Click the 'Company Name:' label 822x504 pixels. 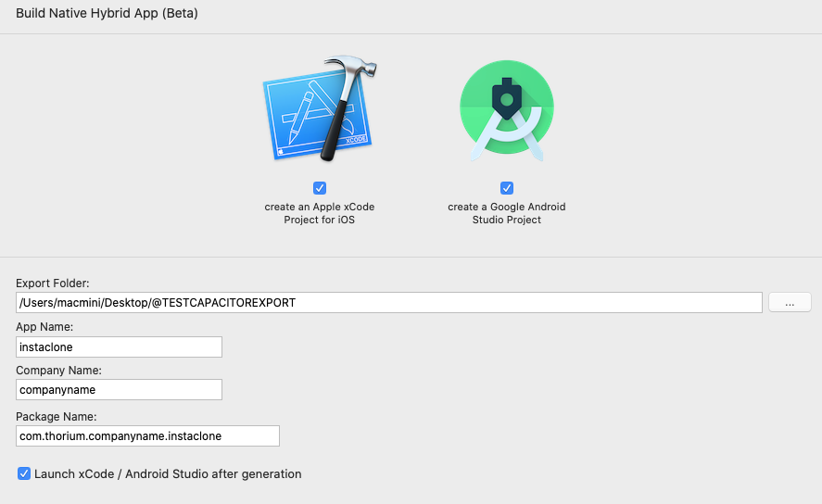click(x=58, y=371)
